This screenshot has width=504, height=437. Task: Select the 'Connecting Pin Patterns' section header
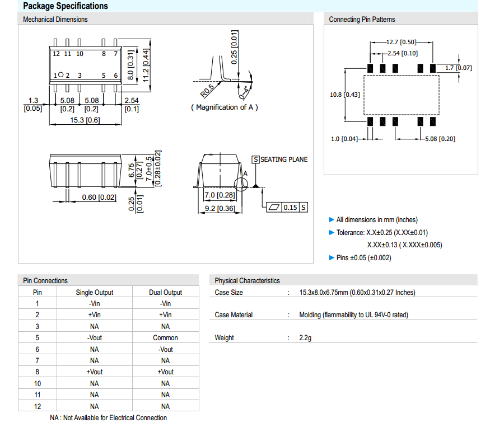(362, 20)
